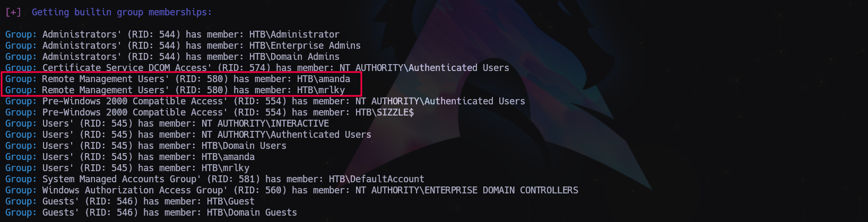Image resolution: width=868 pixels, height=222 pixels.
Task: Click the (RID: 574) value
Action: click(x=244, y=68)
